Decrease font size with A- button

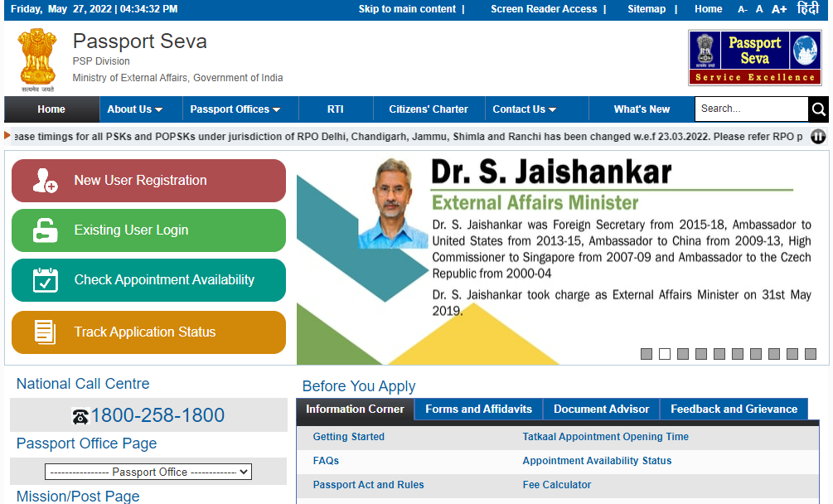743,9
